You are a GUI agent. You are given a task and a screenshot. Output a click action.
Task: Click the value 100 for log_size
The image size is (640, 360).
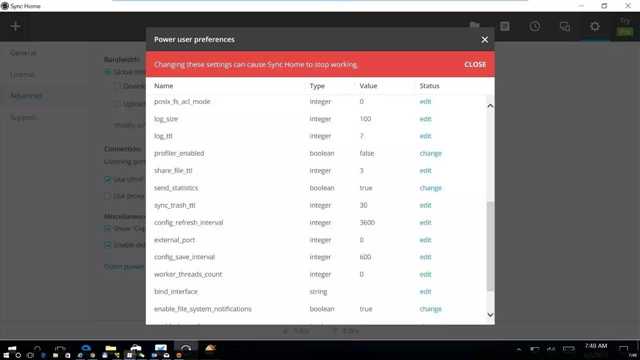tap(365, 119)
